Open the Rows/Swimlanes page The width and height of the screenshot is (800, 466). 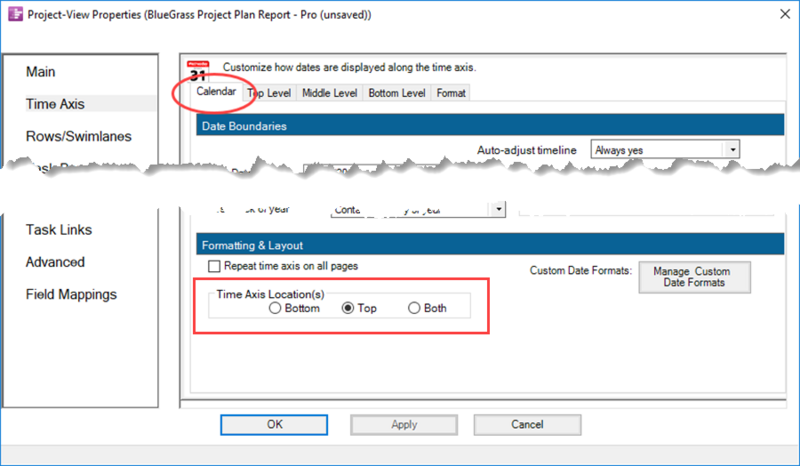point(79,136)
